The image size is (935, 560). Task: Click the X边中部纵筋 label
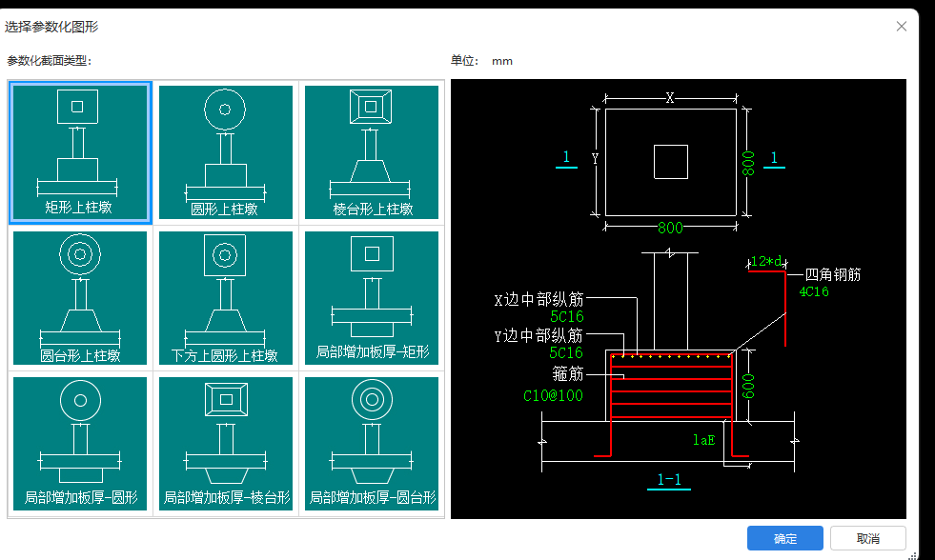(539, 299)
